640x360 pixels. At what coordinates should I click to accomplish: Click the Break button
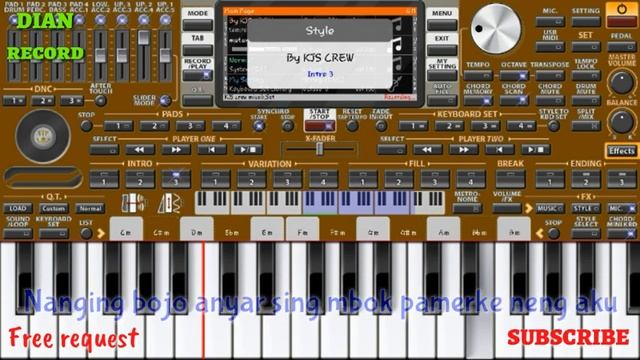pyautogui.click(x=510, y=179)
